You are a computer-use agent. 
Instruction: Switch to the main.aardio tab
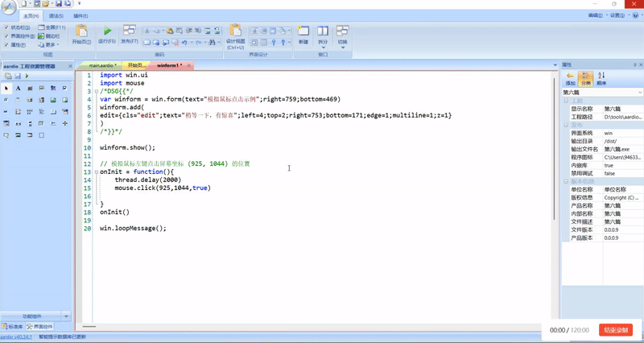tap(104, 64)
